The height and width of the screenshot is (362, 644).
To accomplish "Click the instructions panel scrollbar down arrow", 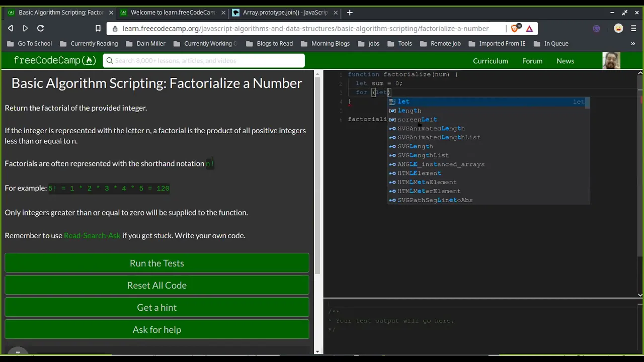I will [x=317, y=351].
